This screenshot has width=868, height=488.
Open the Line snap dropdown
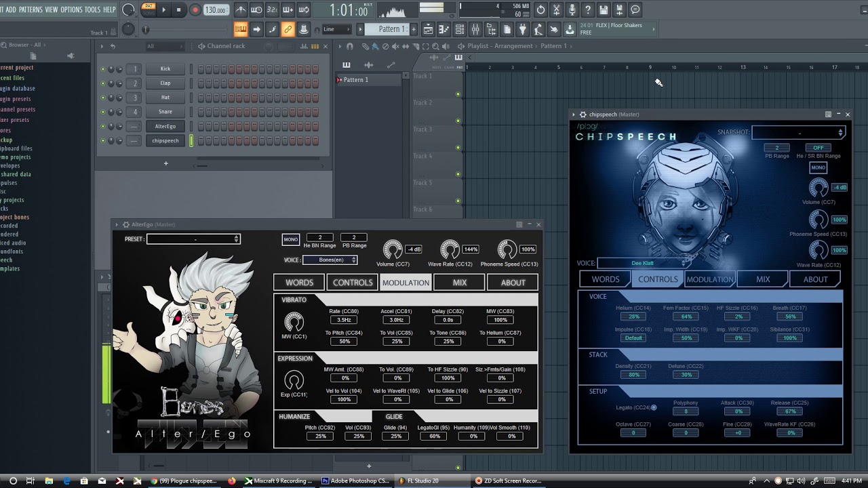point(336,29)
